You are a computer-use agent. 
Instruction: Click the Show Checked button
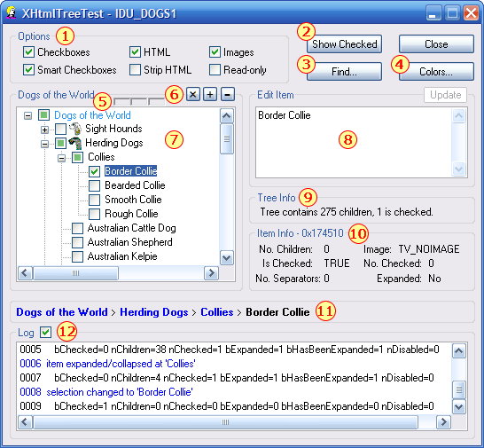(344, 43)
